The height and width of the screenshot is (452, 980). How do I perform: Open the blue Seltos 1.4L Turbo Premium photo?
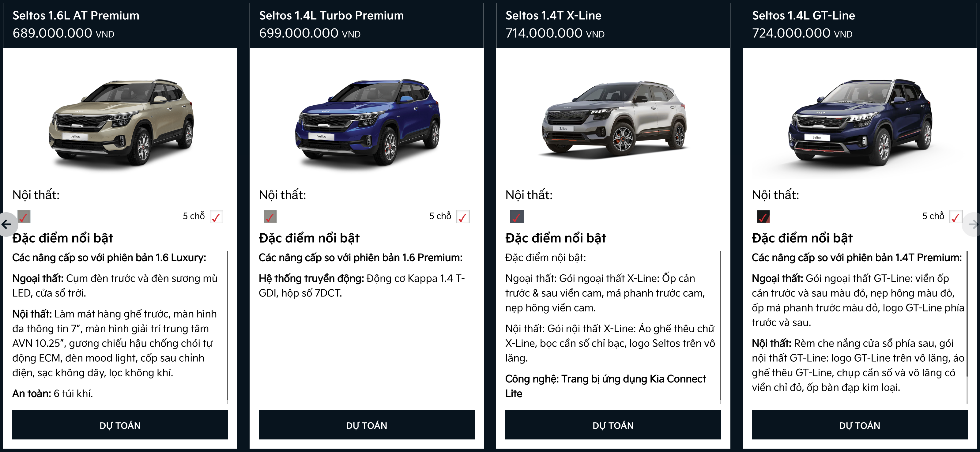click(x=367, y=122)
